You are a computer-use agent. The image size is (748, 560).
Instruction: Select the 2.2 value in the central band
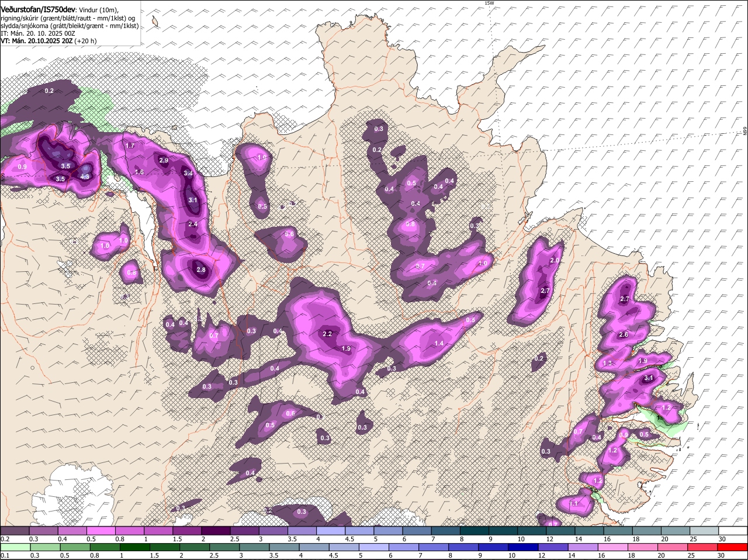tap(327, 334)
